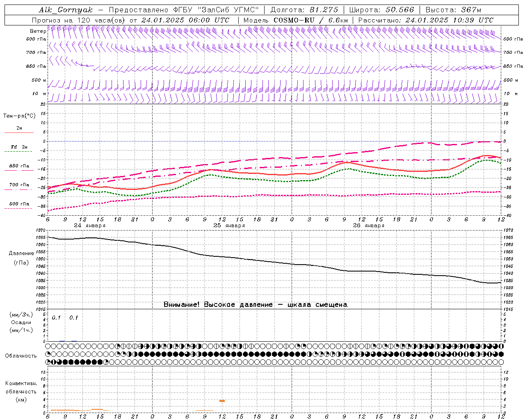
Task: Click the Высота: 367м elevation value
Action: coord(454,10)
